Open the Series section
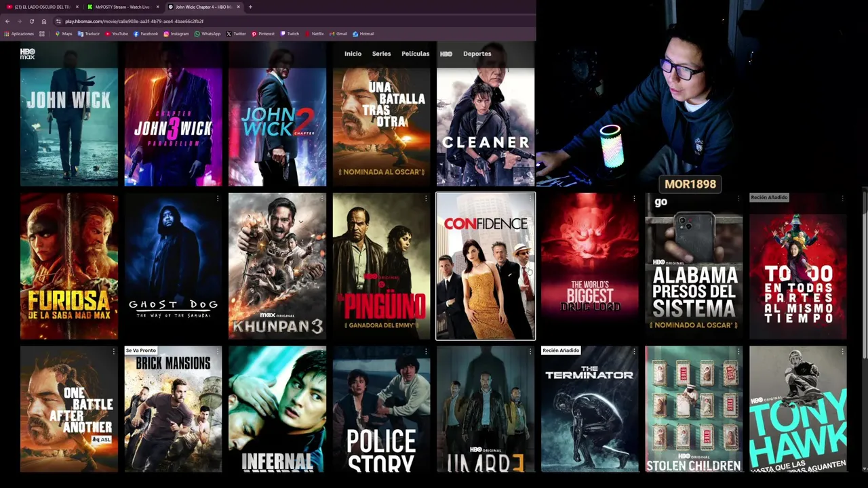868x488 pixels. (381, 54)
